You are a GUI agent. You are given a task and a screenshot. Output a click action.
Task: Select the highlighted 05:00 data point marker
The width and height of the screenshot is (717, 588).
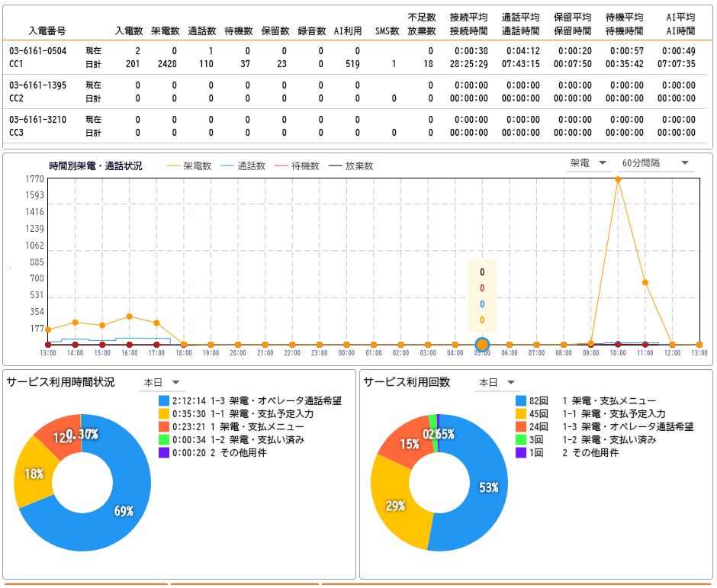click(482, 344)
